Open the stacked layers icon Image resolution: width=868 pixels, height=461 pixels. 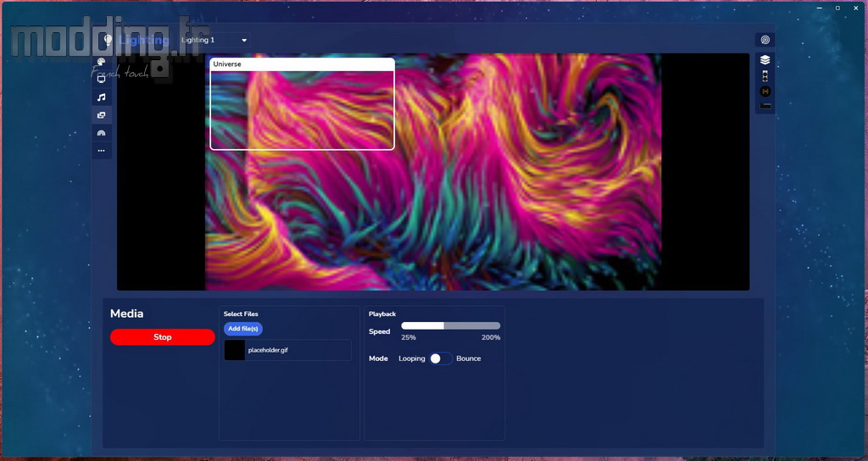pos(765,60)
